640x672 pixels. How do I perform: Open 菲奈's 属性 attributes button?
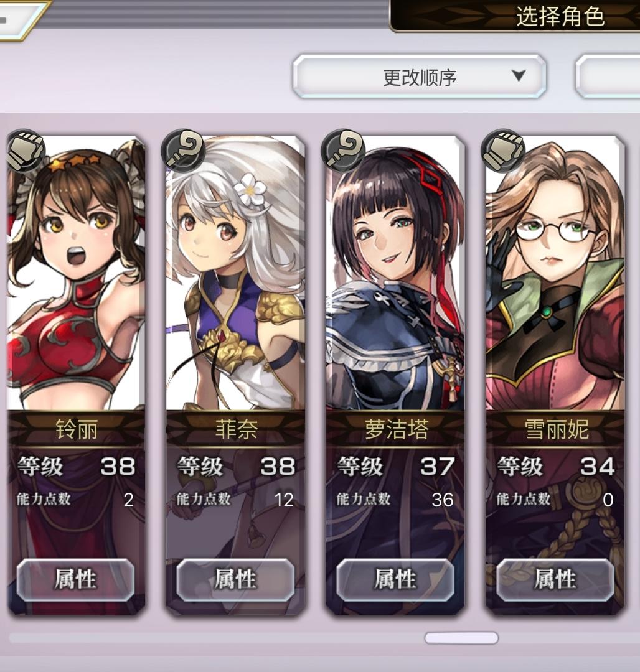(235, 579)
